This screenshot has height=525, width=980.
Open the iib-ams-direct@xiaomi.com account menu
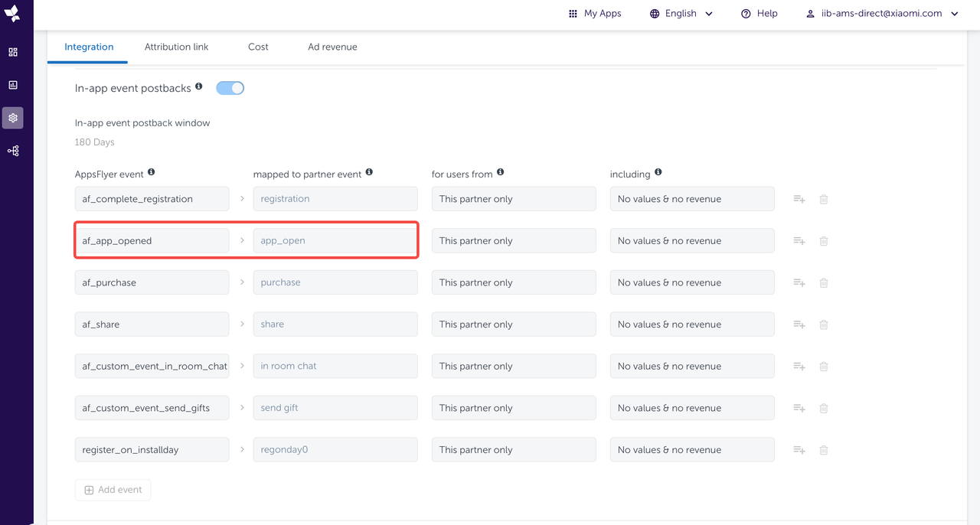click(x=882, y=14)
